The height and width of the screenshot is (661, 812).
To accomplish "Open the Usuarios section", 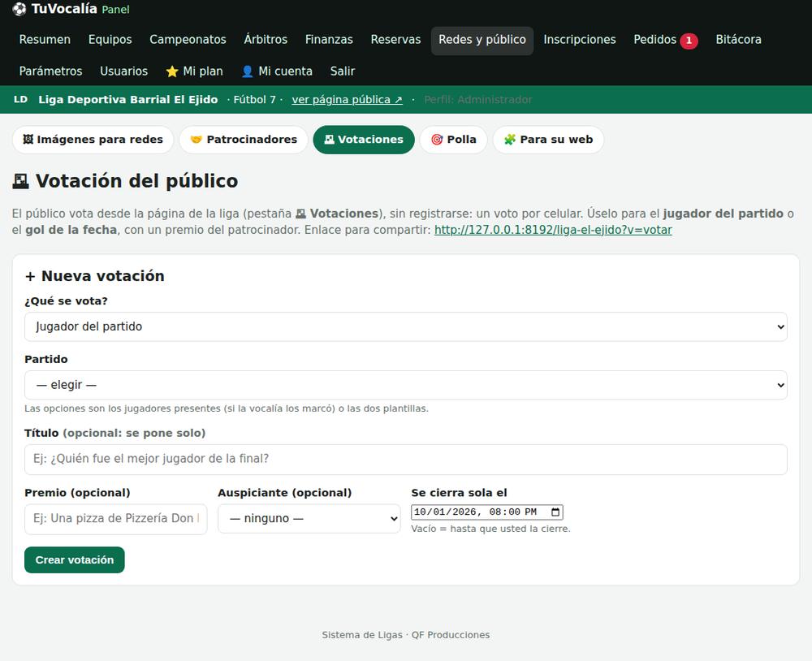I will click(x=123, y=71).
